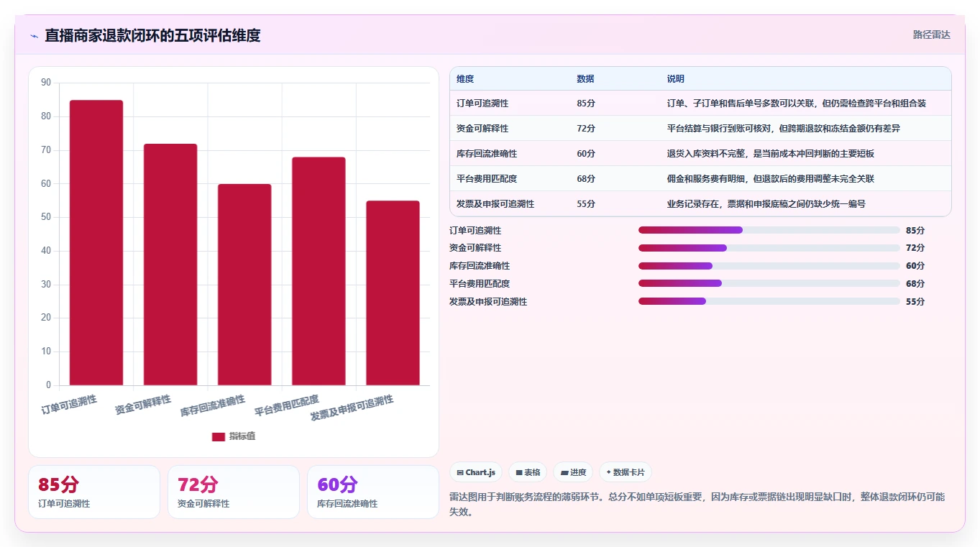Click x-axis label 订单可追溯性
Image resolution: width=980 pixels, height=547 pixels.
pos(69,404)
